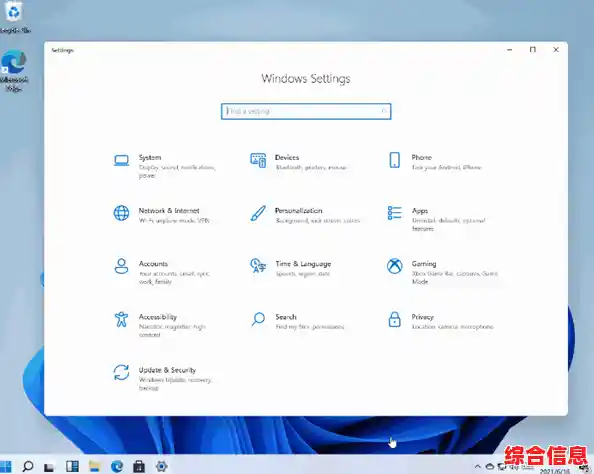Select the Gaming Xbox icon
The image size is (594, 474).
point(394,266)
